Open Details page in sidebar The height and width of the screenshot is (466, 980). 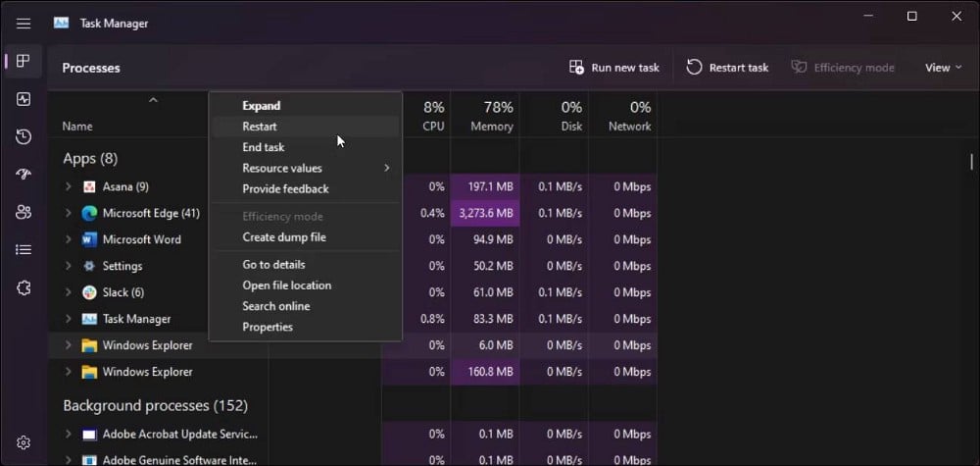point(24,249)
